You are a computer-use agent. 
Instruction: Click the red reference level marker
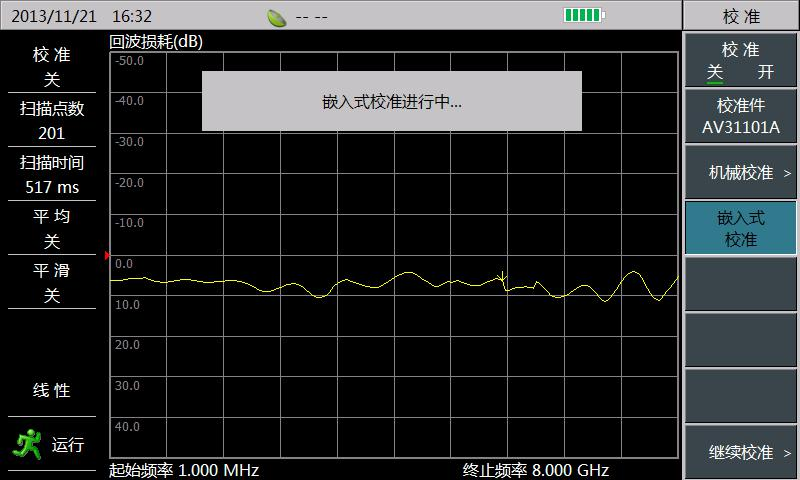pos(107,255)
